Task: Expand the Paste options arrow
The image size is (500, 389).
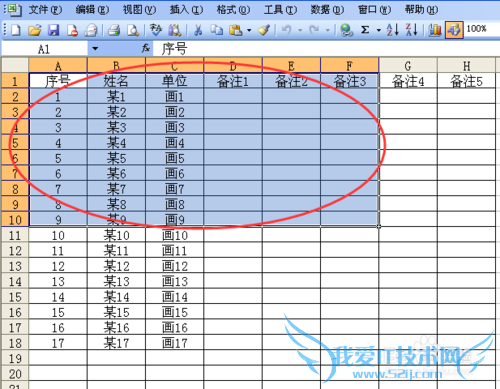Action: point(249,30)
